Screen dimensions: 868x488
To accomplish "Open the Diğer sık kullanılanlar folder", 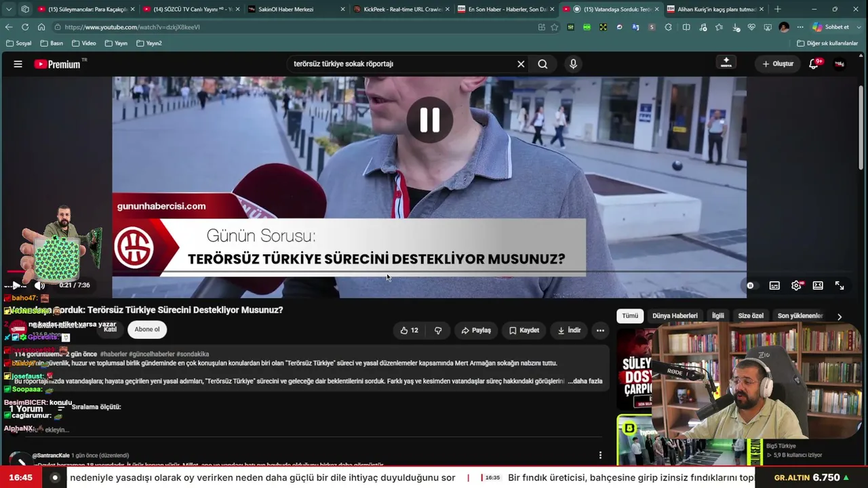I will (827, 43).
